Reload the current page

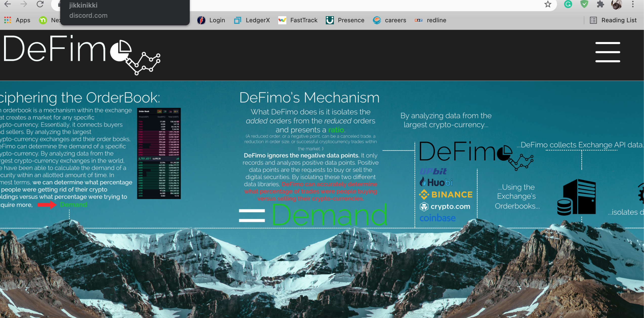(x=40, y=5)
